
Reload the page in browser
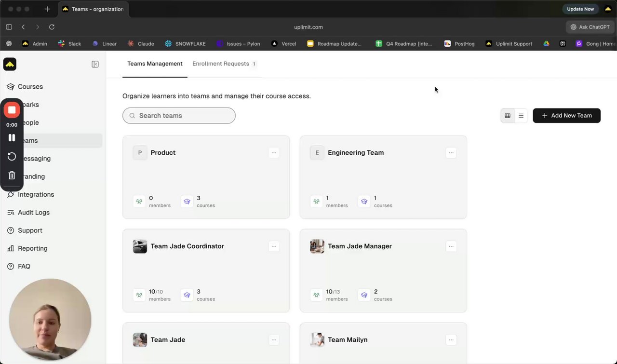(52, 27)
